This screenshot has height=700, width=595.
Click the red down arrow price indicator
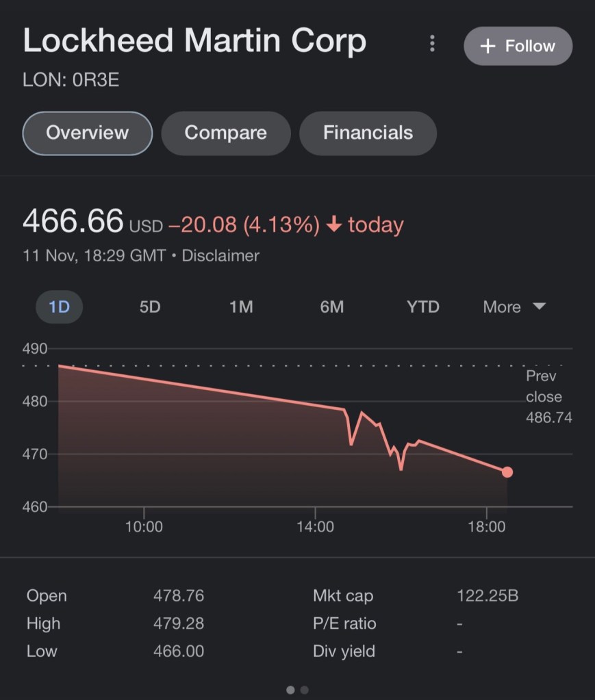(x=334, y=224)
